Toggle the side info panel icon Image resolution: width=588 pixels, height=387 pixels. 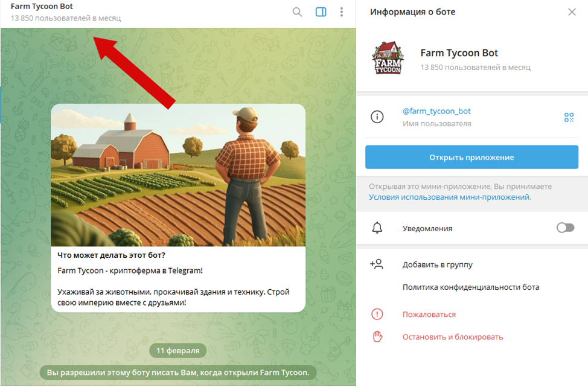[x=321, y=12]
